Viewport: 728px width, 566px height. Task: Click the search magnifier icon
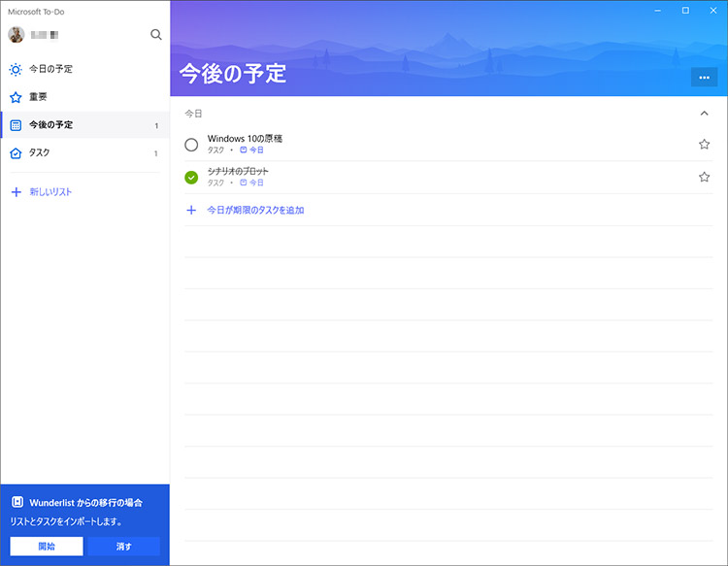[x=156, y=35]
